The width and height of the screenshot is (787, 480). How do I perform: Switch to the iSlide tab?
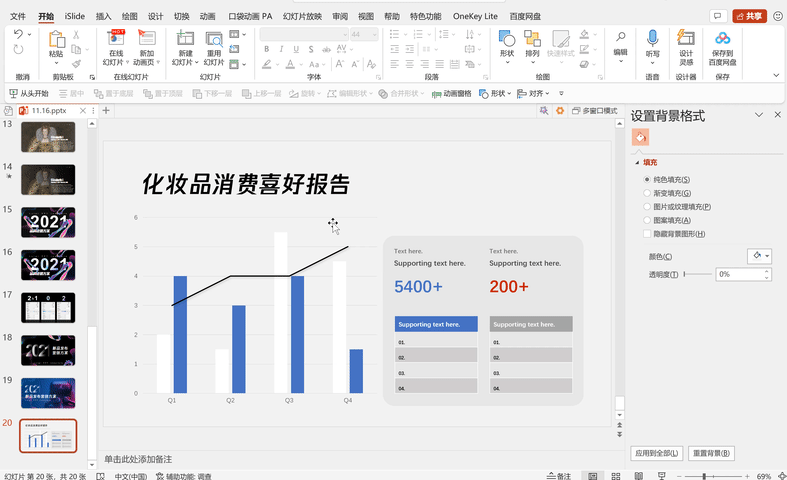tap(74, 16)
